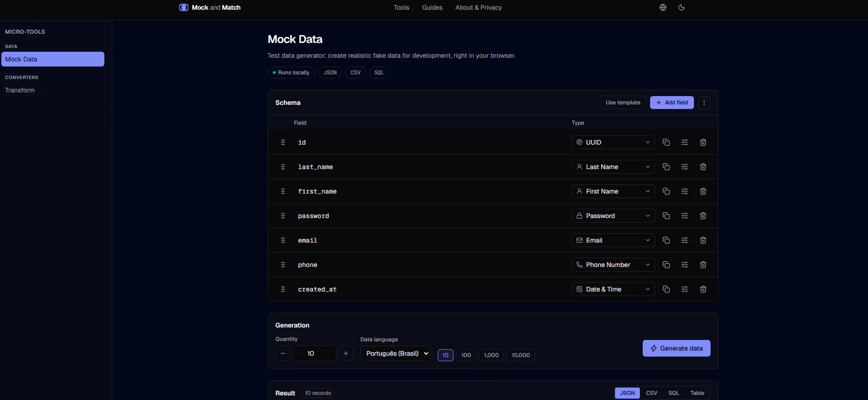Open options for the phone field
Viewport: 868px width, 400px height.
tap(684, 265)
